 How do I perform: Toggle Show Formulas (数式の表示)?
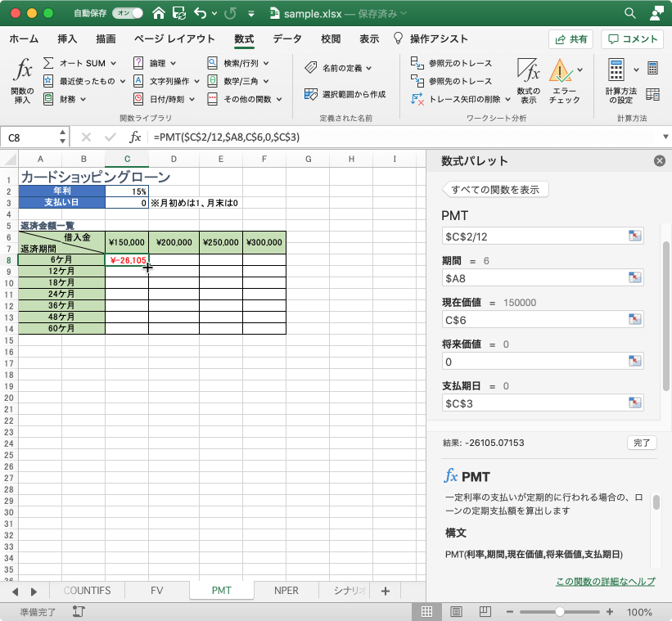click(529, 81)
